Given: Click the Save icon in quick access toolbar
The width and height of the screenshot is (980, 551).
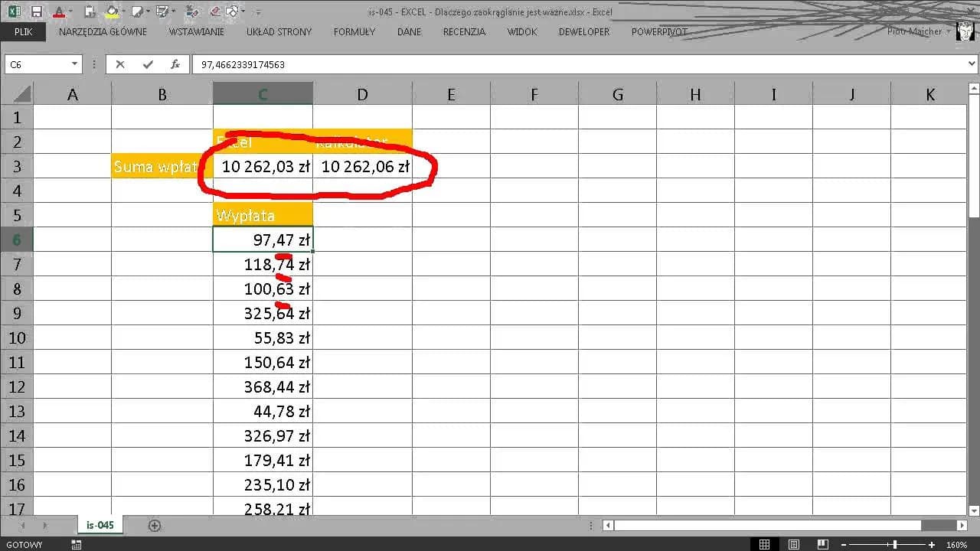Looking at the screenshot, I should click(x=36, y=11).
